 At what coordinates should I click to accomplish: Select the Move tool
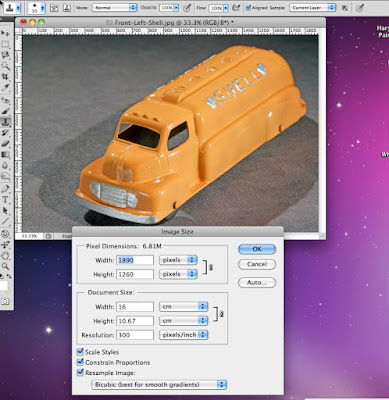tap(5, 33)
